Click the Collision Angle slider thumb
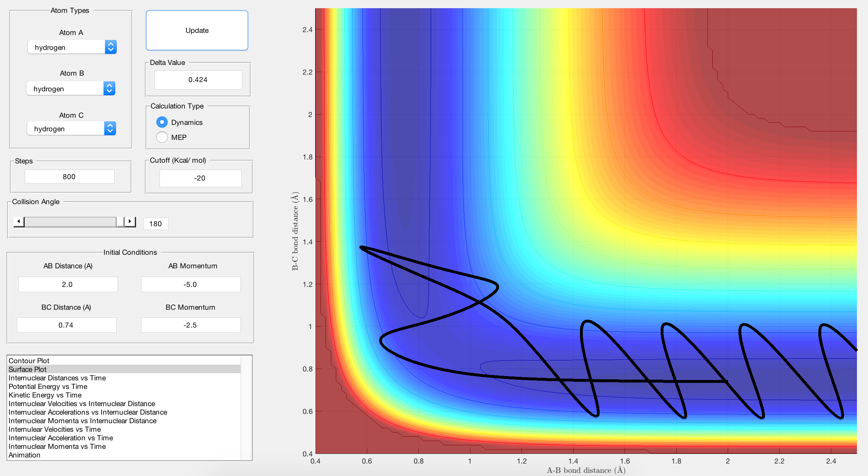This screenshot has height=476, width=868. [x=120, y=222]
